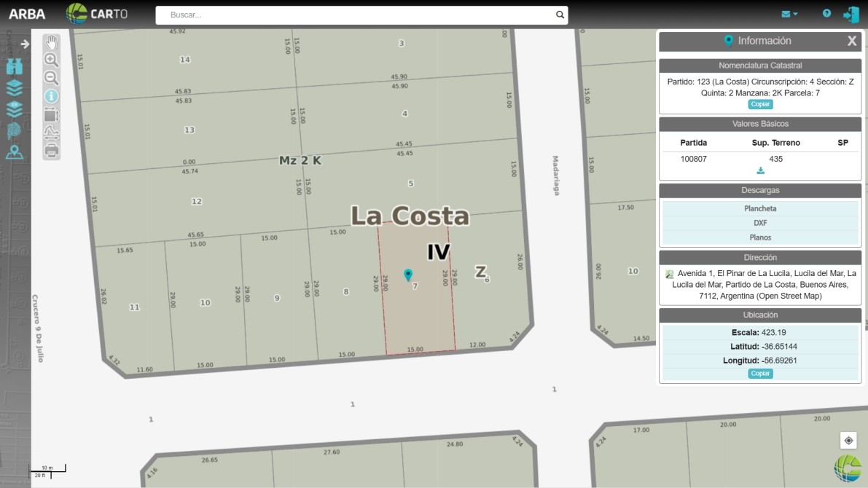Select the pan hand tool

click(51, 42)
